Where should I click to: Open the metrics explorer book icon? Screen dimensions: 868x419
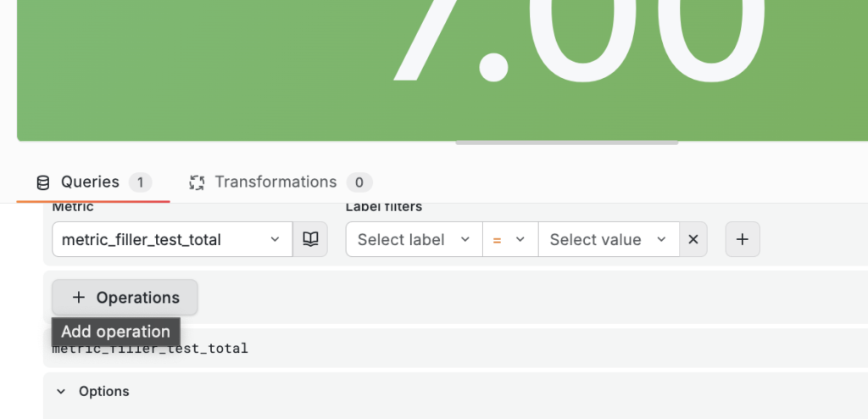(310, 239)
